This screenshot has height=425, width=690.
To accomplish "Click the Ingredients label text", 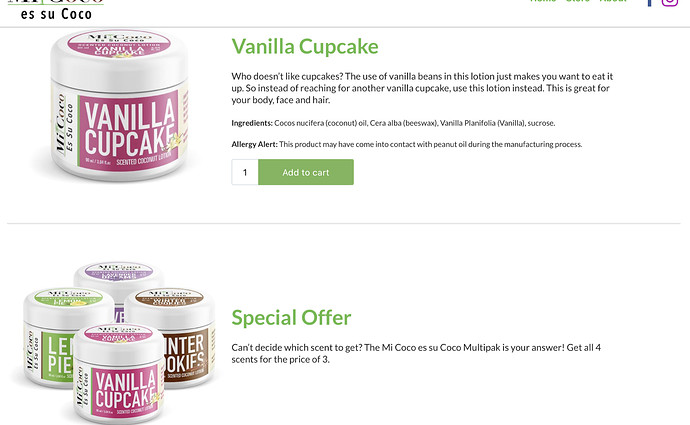I will tap(252, 123).
